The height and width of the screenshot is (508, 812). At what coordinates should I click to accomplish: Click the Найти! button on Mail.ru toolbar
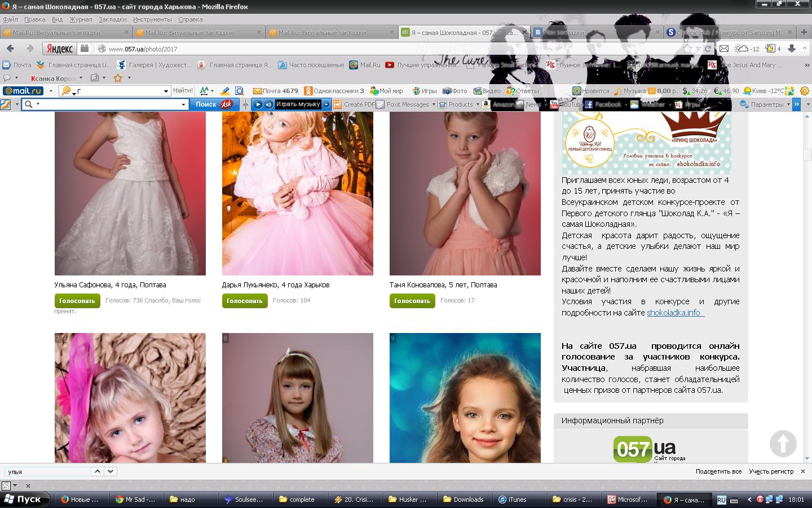tap(183, 90)
